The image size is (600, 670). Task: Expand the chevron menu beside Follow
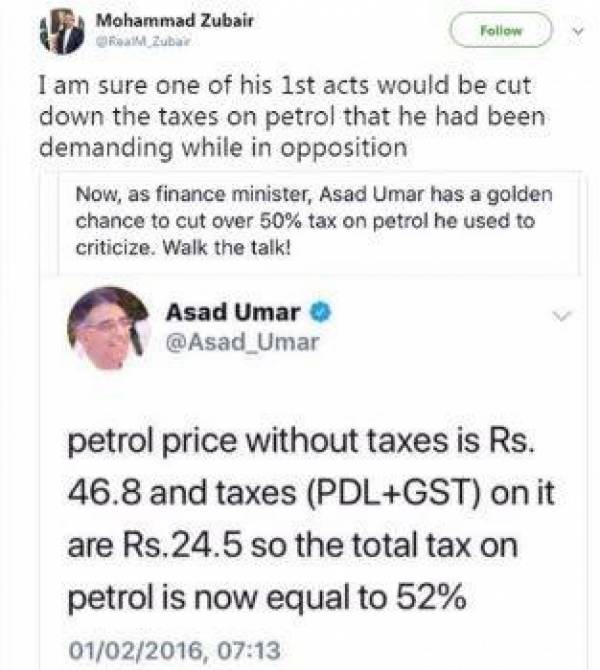coord(574,31)
